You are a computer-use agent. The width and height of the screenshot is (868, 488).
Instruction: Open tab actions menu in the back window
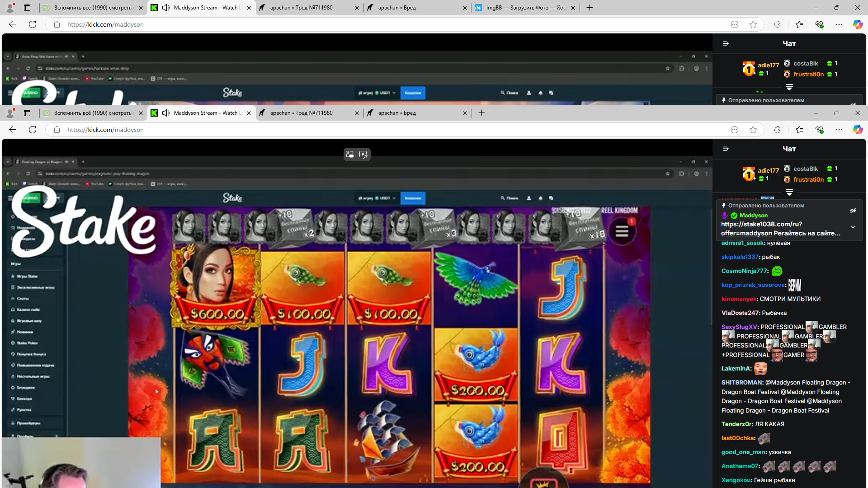pos(27,8)
